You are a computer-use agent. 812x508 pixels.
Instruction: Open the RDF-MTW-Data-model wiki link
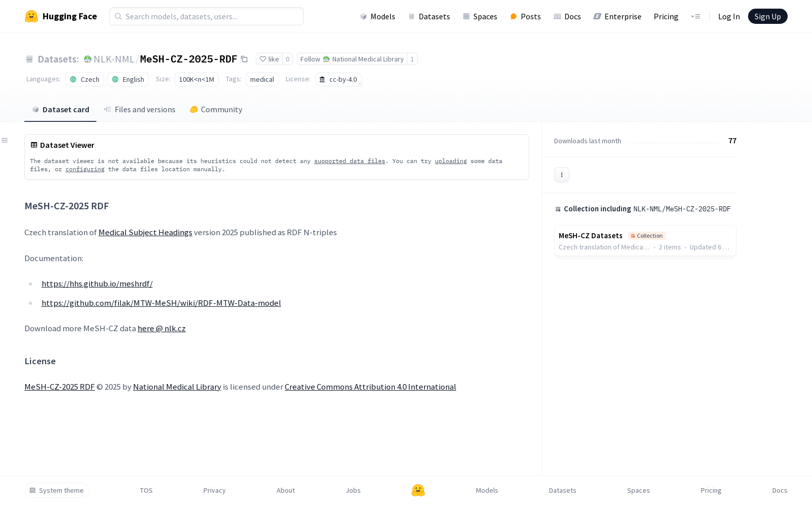point(161,303)
